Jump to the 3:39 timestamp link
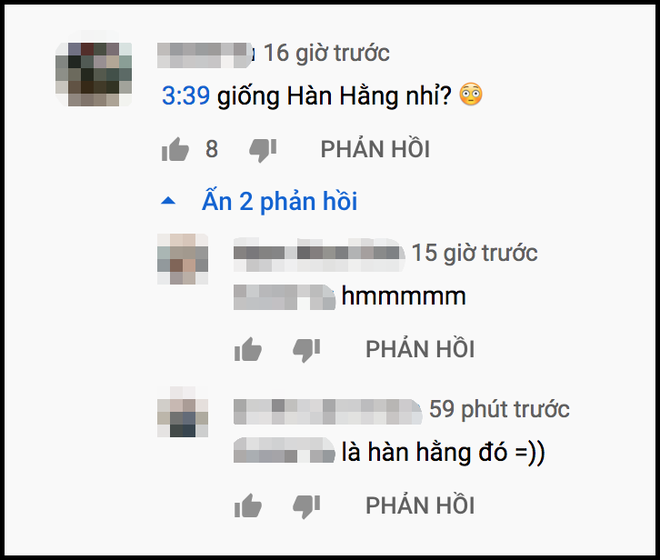660x560 pixels. pyautogui.click(x=186, y=96)
